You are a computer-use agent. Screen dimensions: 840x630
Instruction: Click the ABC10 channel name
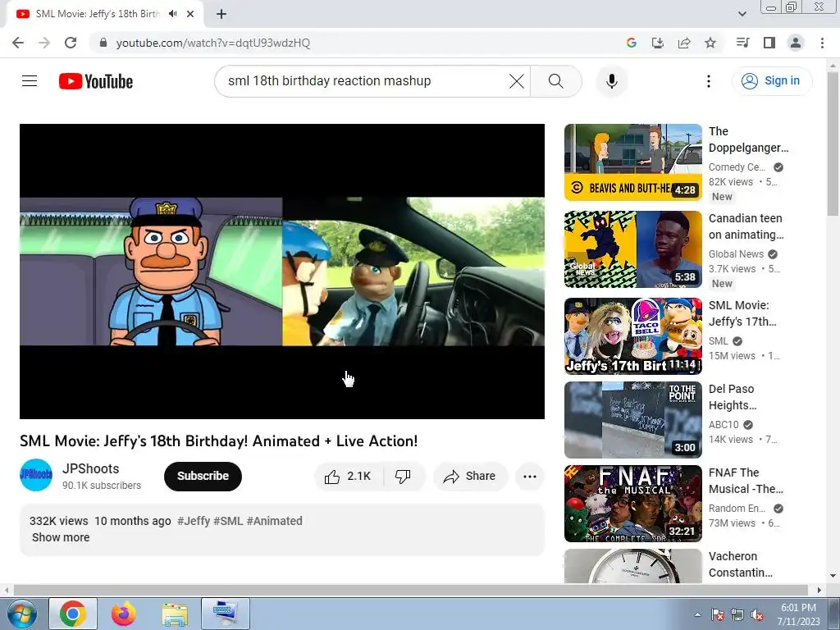[x=724, y=425]
